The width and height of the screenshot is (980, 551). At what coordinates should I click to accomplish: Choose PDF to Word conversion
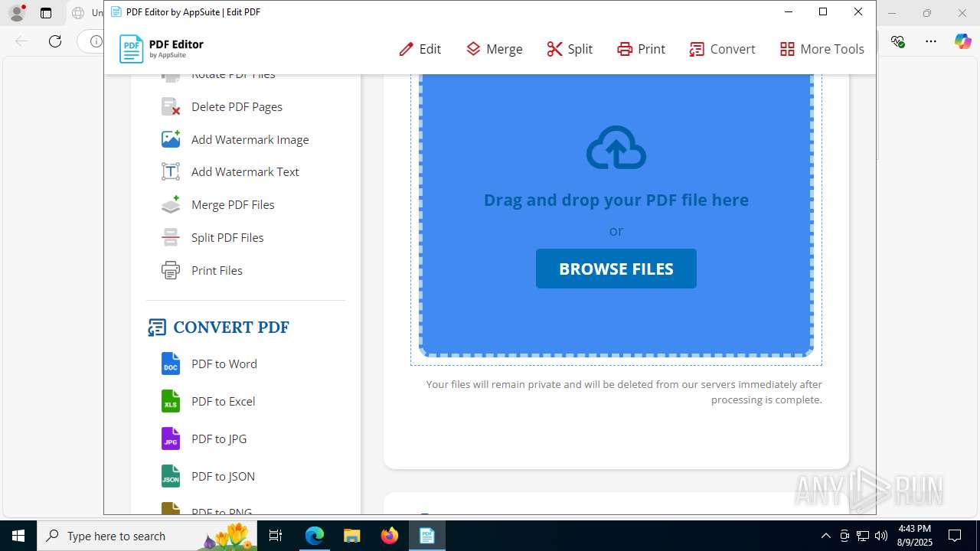(x=224, y=364)
